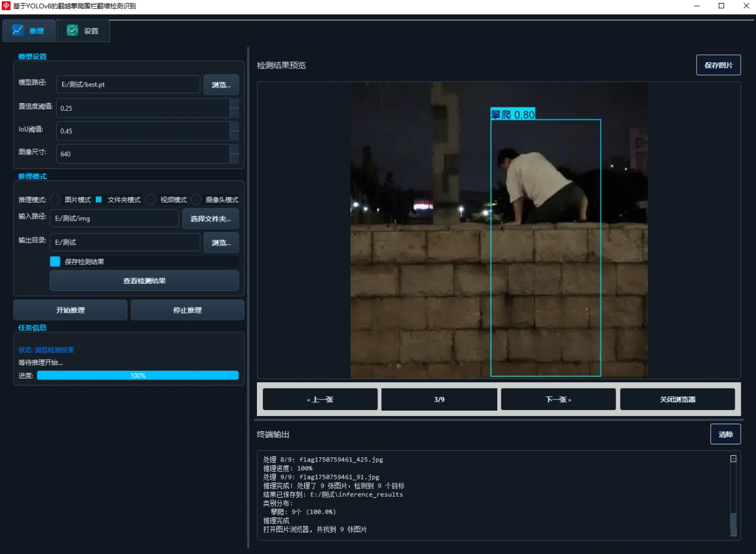Viewport: 756px width, 554px height.
Task: Click the 推理 tab chart icon
Action: [x=18, y=30]
